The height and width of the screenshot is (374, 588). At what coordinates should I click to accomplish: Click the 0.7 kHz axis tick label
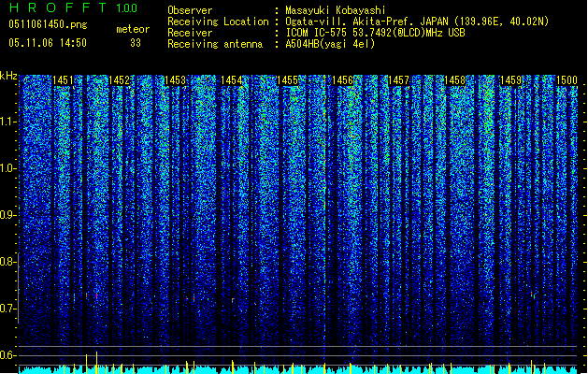click(8, 309)
